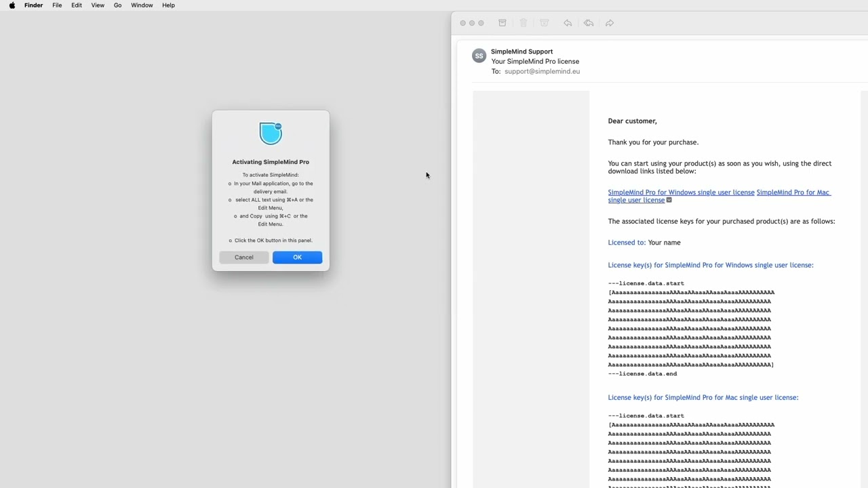Click OK in the activation dialog
The height and width of the screenshot is (488, 868).
coord(297,258)
